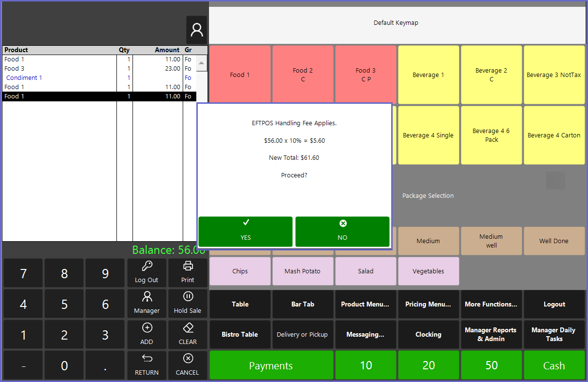Viewport: 588px width, 382px height.
Task: Decline the EFTPOS fee with NO
Action: tap(342, 231)
